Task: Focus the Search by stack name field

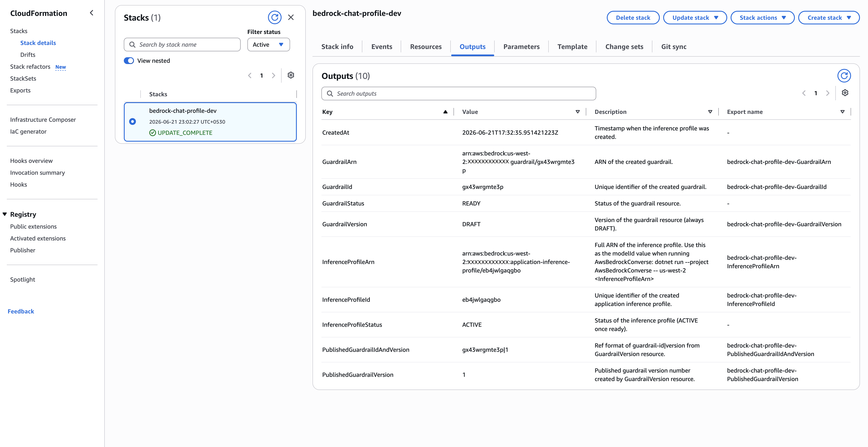Action: 182,45
